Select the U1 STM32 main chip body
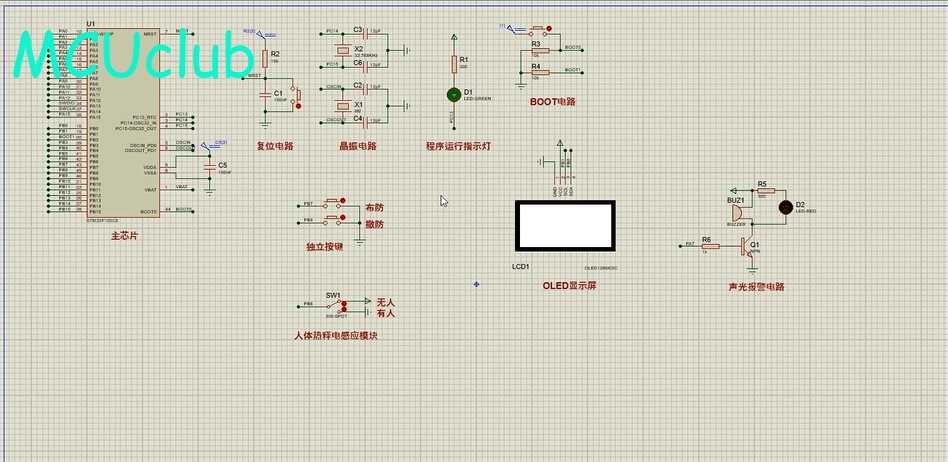 click(x=124, y=124)
